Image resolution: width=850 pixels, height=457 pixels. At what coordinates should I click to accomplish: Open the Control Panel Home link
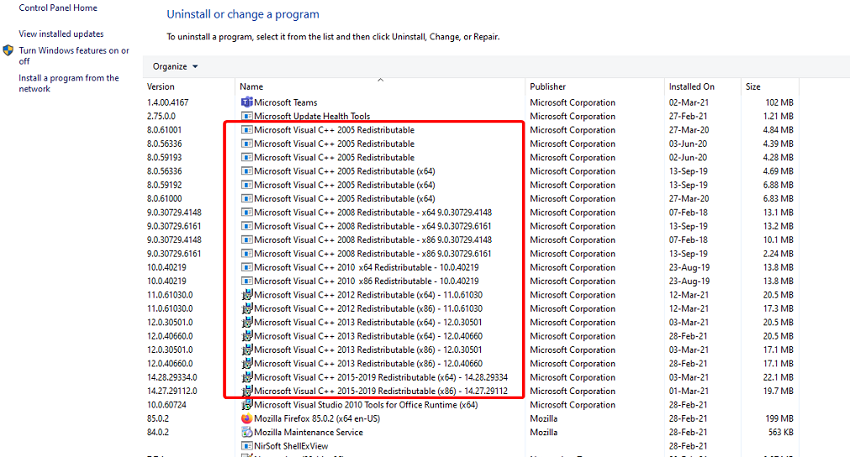pyautogui.click(x=58, y=8)
